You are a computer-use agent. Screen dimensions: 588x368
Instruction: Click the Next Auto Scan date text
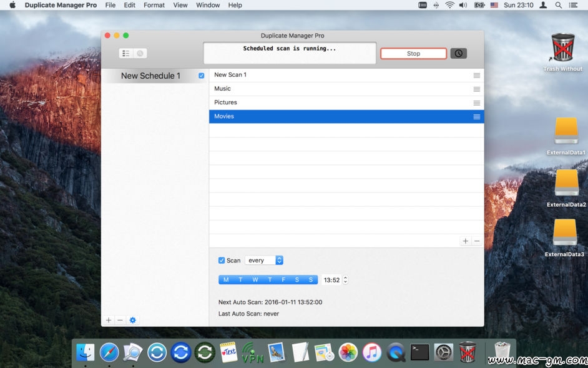[270, 302]
